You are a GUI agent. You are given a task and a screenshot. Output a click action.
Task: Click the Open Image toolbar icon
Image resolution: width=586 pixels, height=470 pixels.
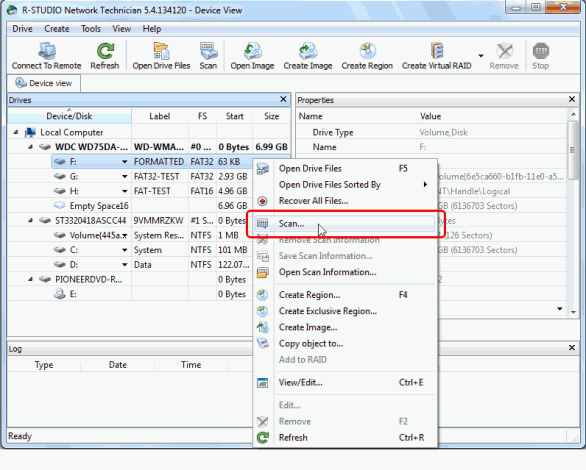point(252,56)
